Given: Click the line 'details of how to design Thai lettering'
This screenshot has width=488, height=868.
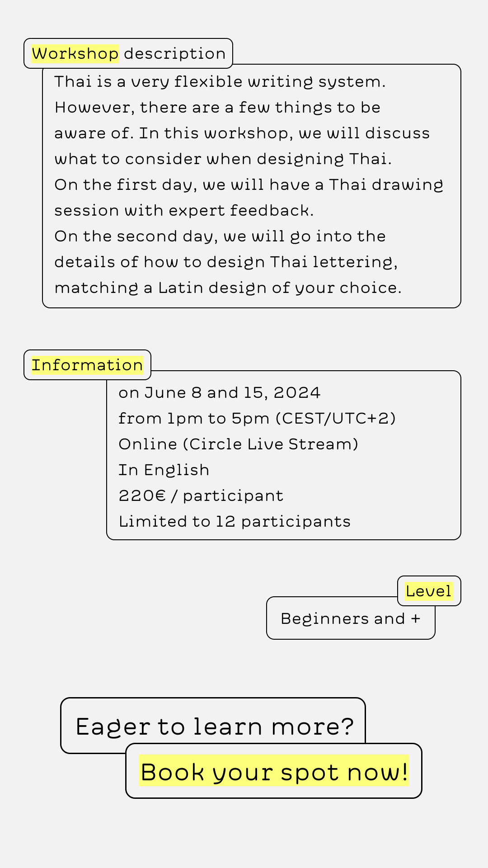Looking at the screenshot, I should [226, 262].
